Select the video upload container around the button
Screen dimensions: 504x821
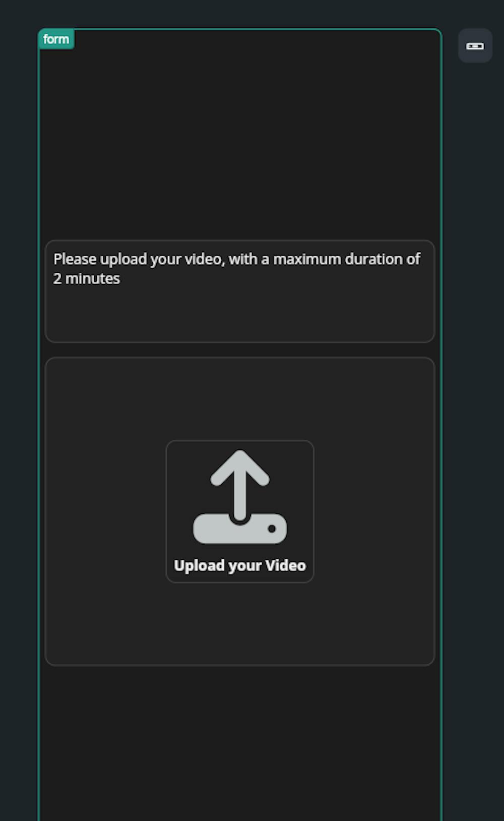click(240, 511)
